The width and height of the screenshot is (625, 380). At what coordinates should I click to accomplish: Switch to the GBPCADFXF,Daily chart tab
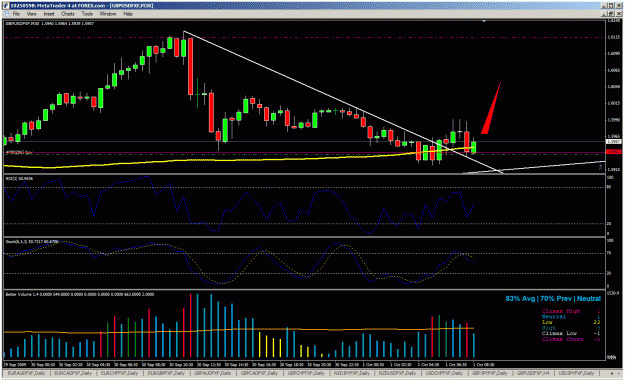point(259,373)
